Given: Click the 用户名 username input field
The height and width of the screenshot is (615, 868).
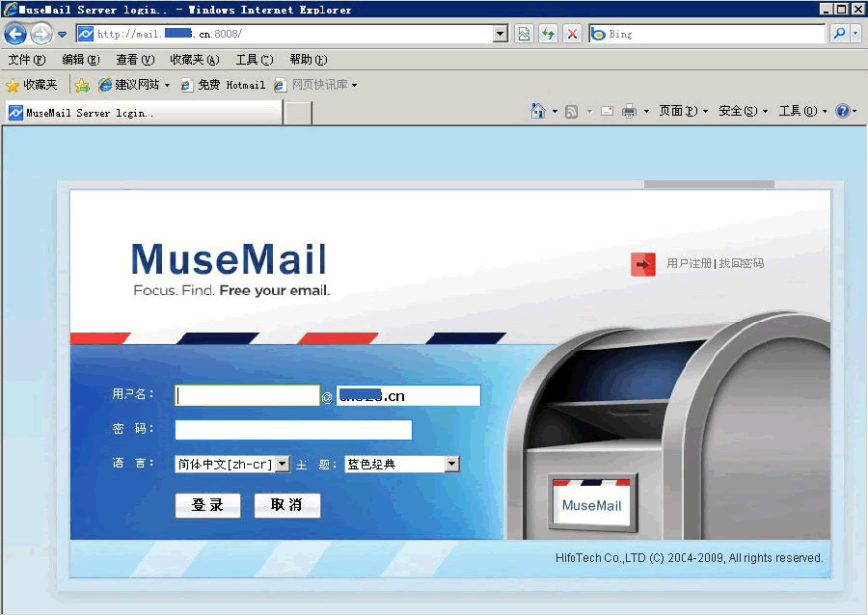Looking at the screenshot, I should click(x=247, y=395).
